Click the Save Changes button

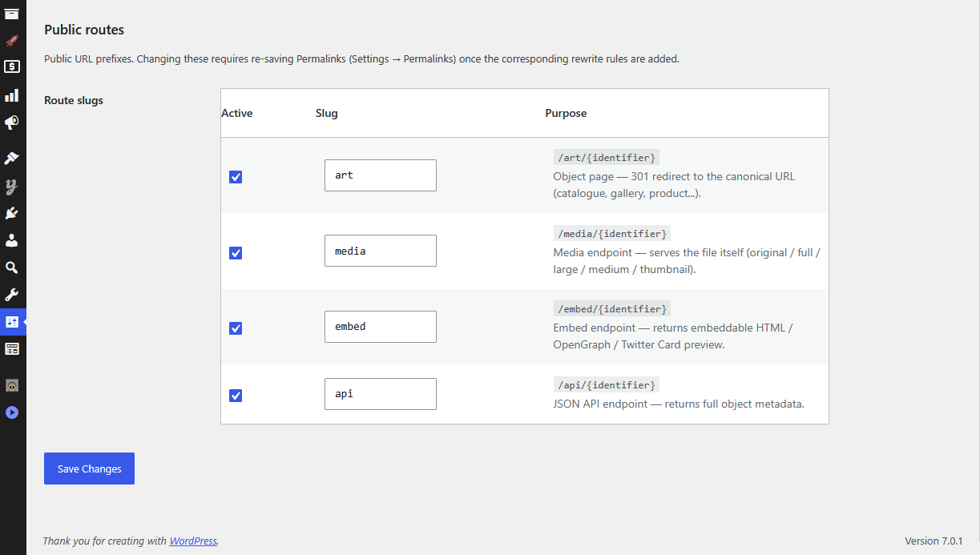[89, 469]
